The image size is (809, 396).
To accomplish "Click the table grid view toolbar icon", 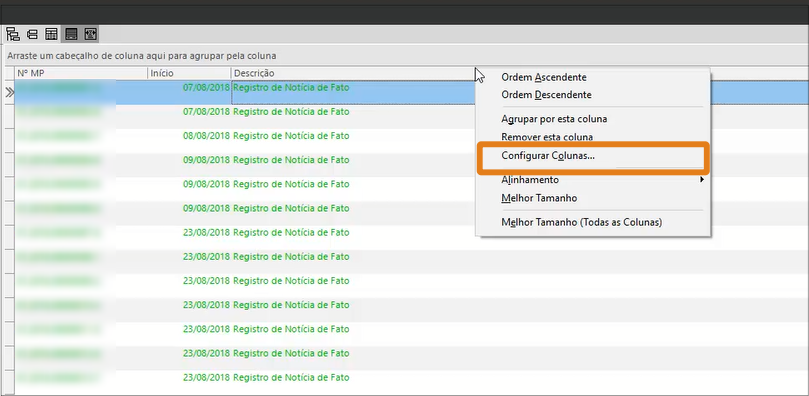I will pos(51,35).
